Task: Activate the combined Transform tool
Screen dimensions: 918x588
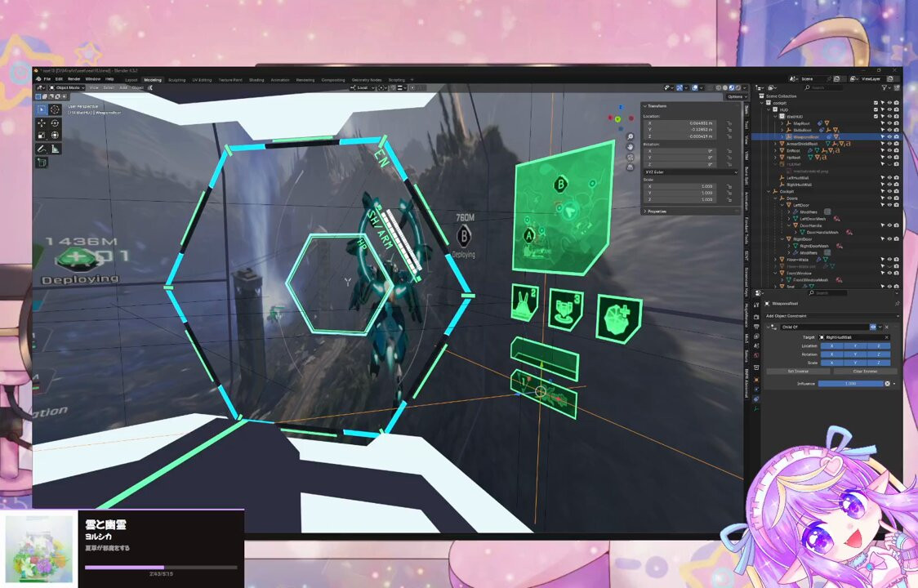Action: (55, 135)
